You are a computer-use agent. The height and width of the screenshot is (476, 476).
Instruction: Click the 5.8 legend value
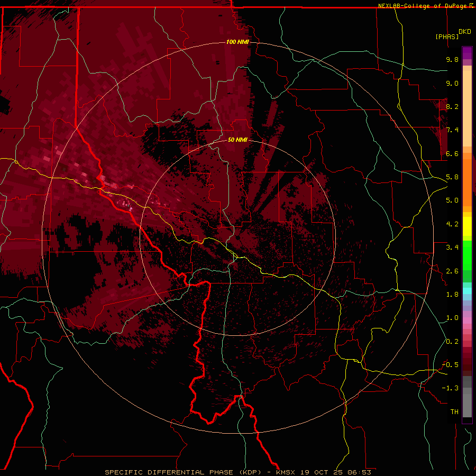pos(452,177)
